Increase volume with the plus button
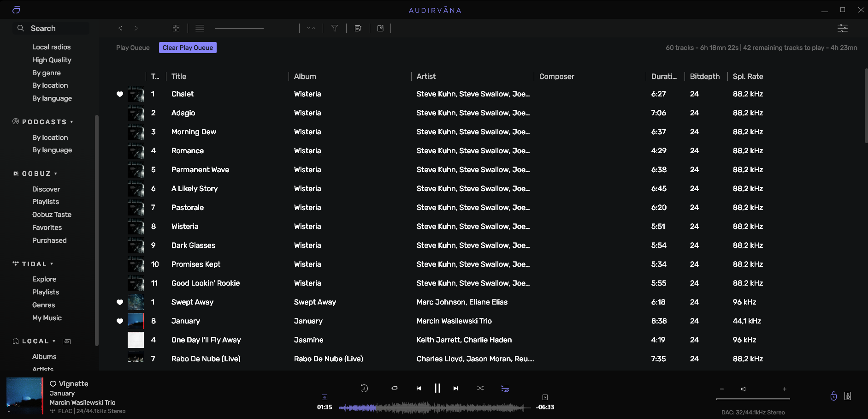 coord(785,389)
